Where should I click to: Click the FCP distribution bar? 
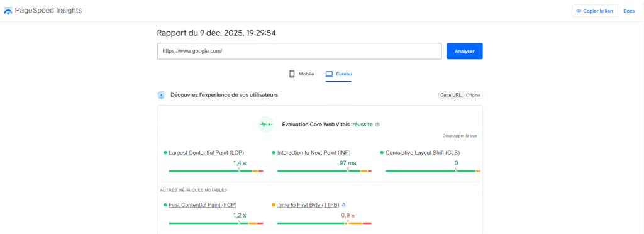coord(216,223)
